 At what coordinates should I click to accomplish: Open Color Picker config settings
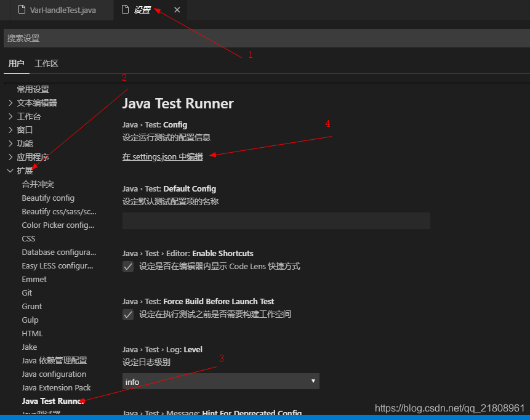pyautogui.click(x=58, y=225)
